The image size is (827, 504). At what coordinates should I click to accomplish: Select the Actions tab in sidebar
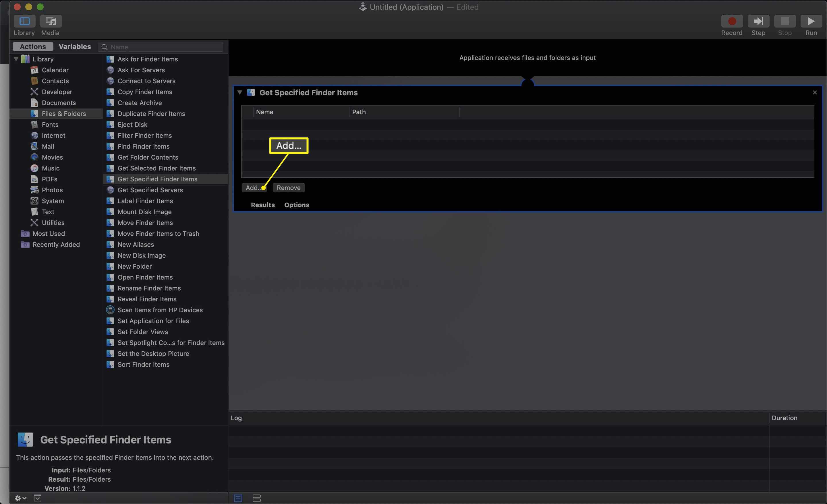pyautogui.click(x=32, y=46)
